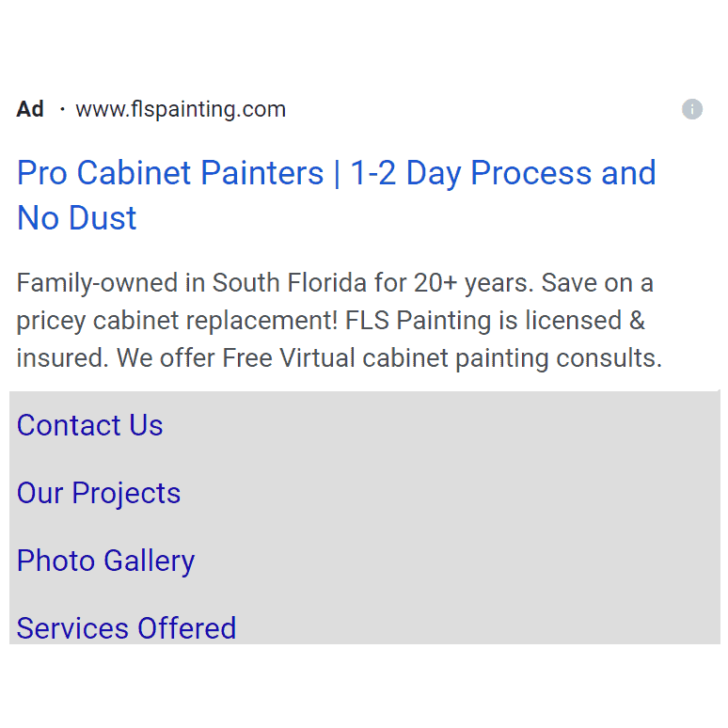Click the "No Dust" headline line

tap(77, 218)
